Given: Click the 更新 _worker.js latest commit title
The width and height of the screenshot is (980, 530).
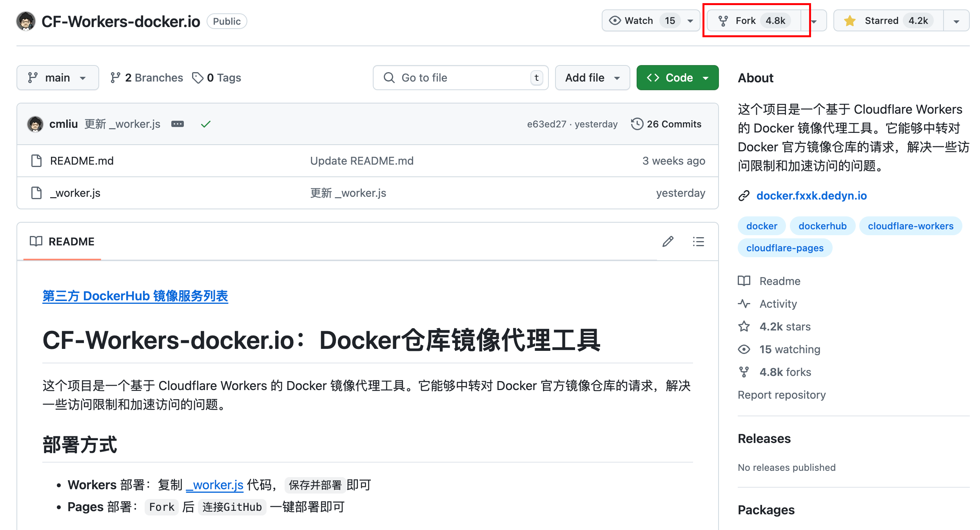Looking at the screenshot, I should coord(122,124).
